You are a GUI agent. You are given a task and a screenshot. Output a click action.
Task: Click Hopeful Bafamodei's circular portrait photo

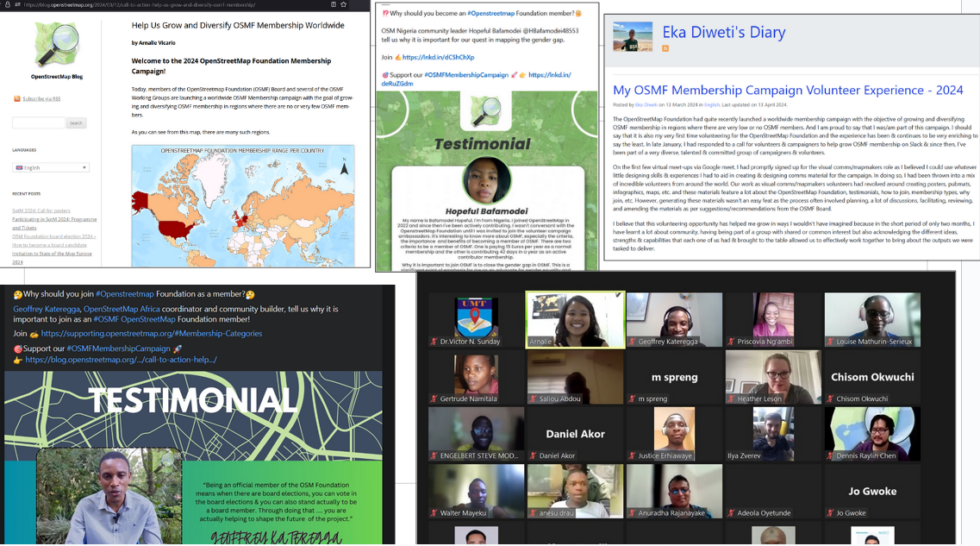[x=486, y=180]
